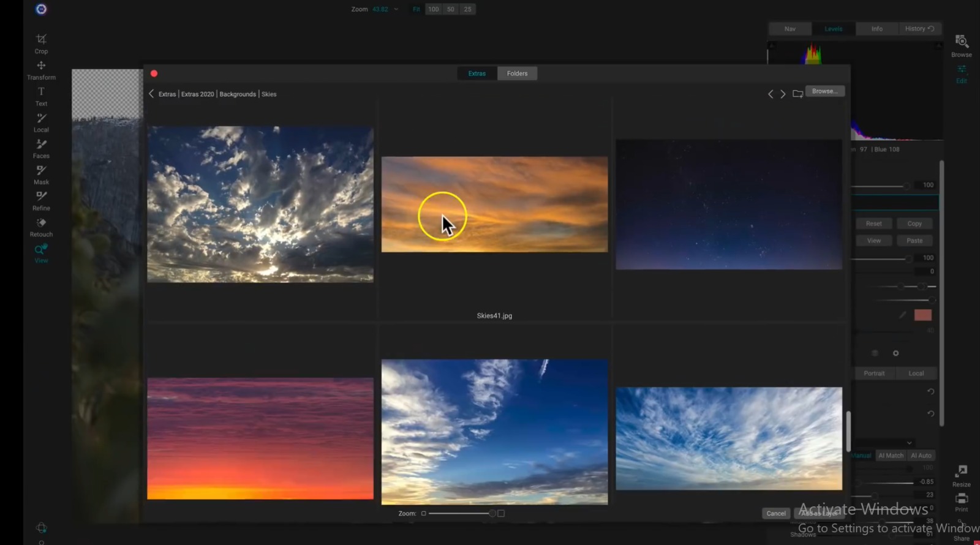Select the Retouch tool
Screen dimensions: 980x545
tap(41, 227)
